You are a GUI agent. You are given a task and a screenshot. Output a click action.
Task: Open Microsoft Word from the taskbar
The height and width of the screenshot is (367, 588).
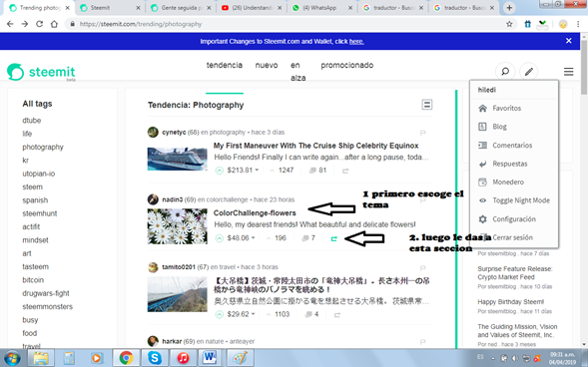click(x=210, y=358)
